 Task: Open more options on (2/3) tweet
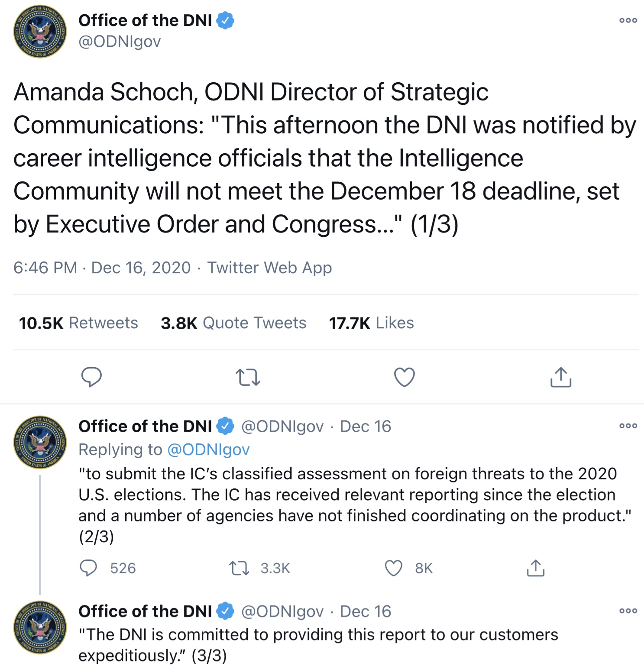[x=628, y=426]
